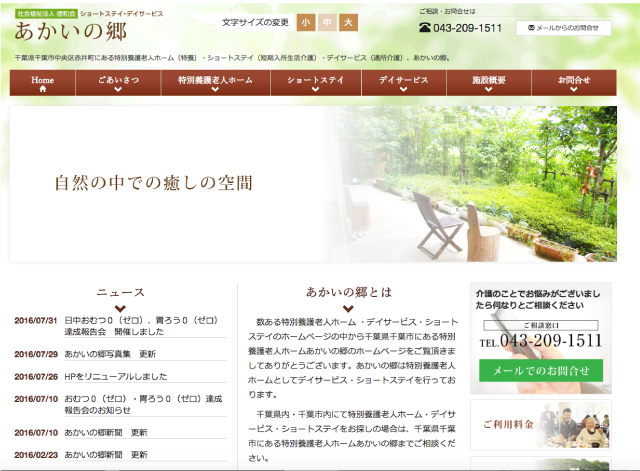Expand the 施設概要 menu chevron
Image resolution: width=640 pixels, height=471 pixels.
tap(489, 89)
